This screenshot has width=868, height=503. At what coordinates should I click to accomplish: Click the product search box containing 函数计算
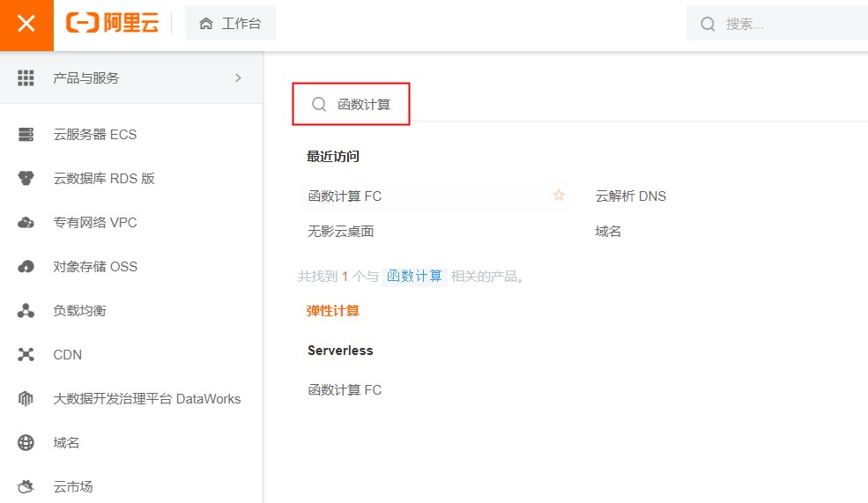tap(351, 104)
